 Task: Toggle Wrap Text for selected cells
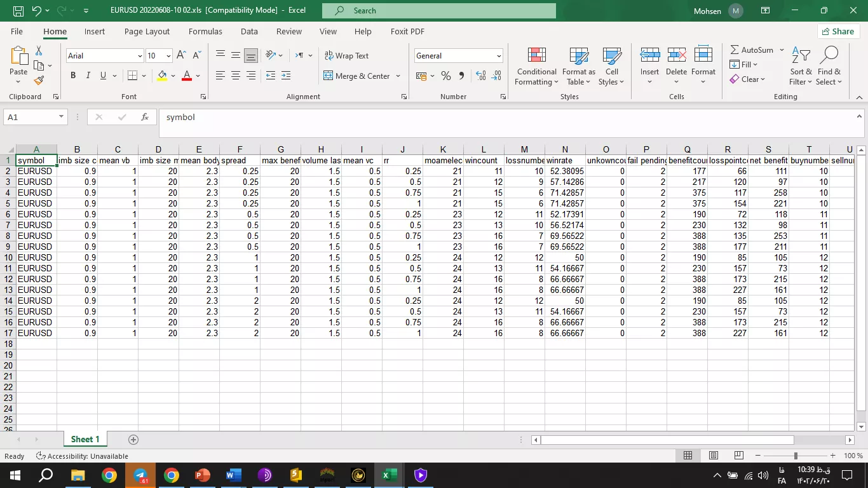point(346,55)
